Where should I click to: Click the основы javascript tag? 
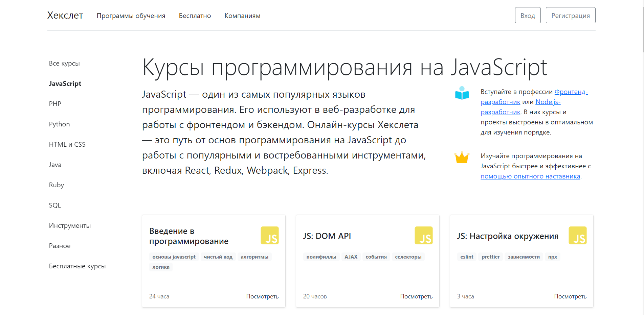(174, 257)
